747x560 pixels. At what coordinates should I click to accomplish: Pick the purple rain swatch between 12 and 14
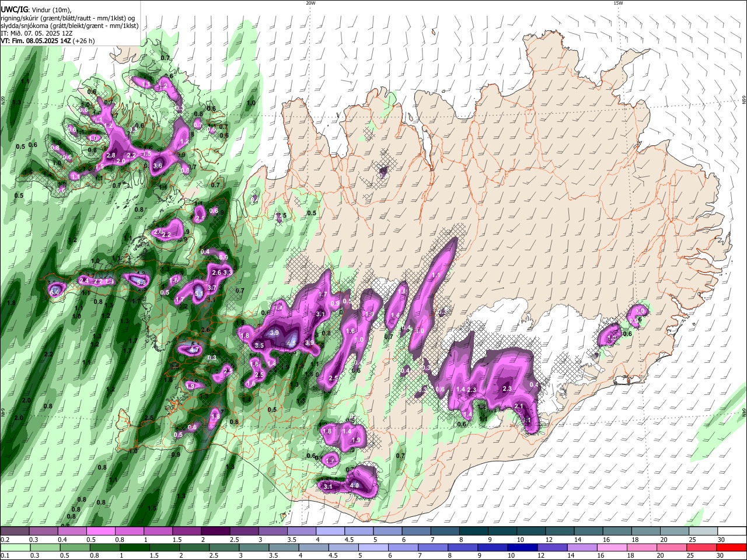click(553, 548)
